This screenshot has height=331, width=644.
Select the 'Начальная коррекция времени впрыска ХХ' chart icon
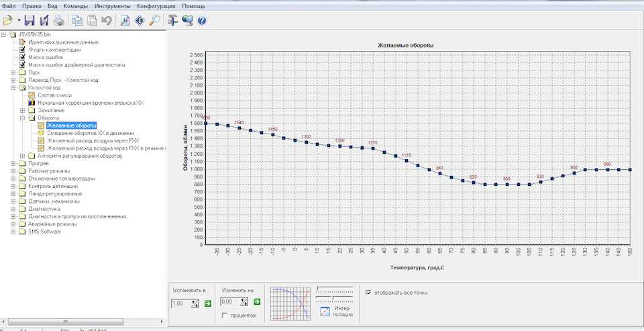click(32, 103)
